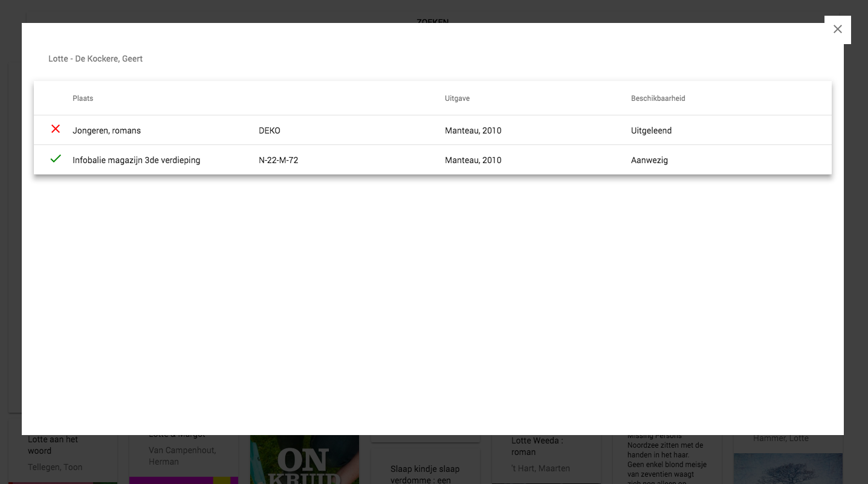Click the green checkmark for Infobalie magazijn

coord(56,159)
